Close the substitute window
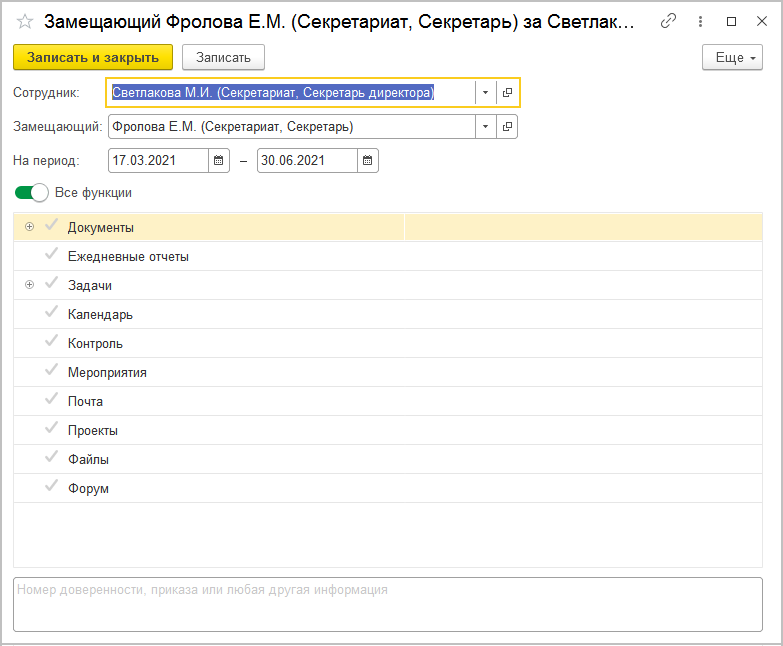 pyautogui.click(x=762, y=21)
